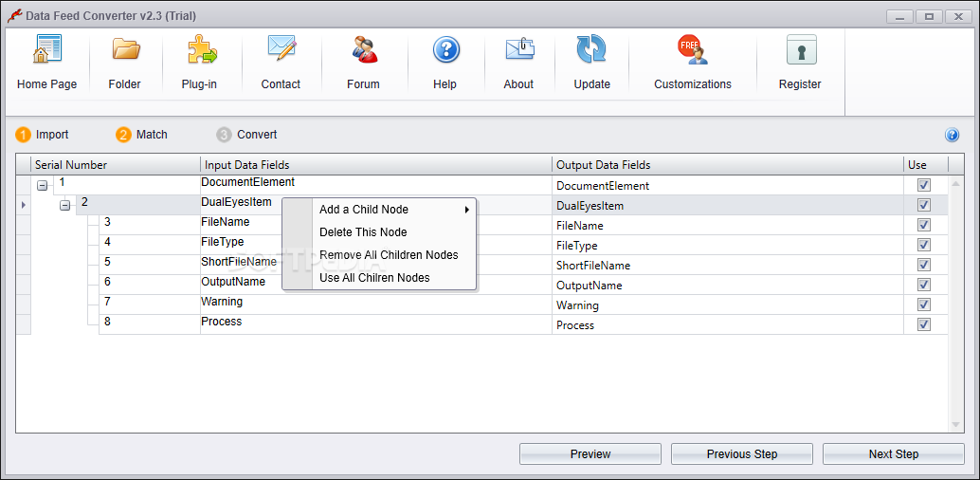Click the Use column header
980x480 pixels.
(x=926, y=165)
